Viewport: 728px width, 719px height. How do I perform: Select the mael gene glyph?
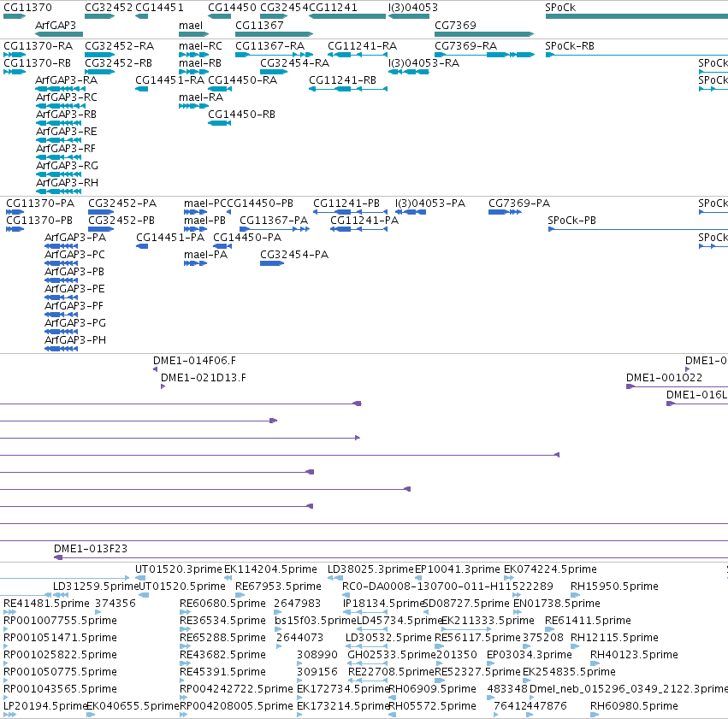193,34
